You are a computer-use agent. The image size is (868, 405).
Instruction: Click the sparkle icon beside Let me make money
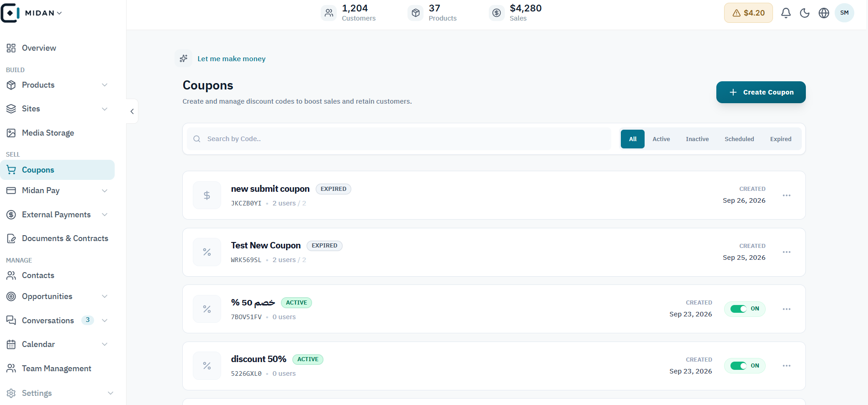184,58
